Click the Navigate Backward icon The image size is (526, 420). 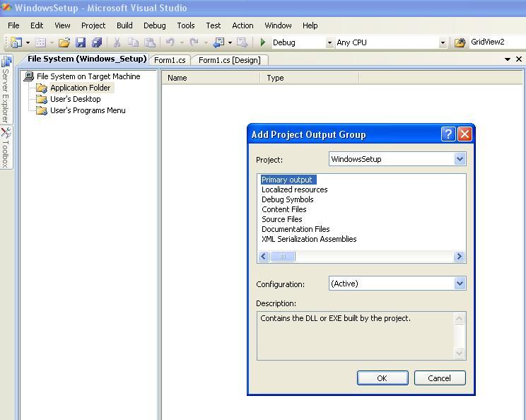218,42
